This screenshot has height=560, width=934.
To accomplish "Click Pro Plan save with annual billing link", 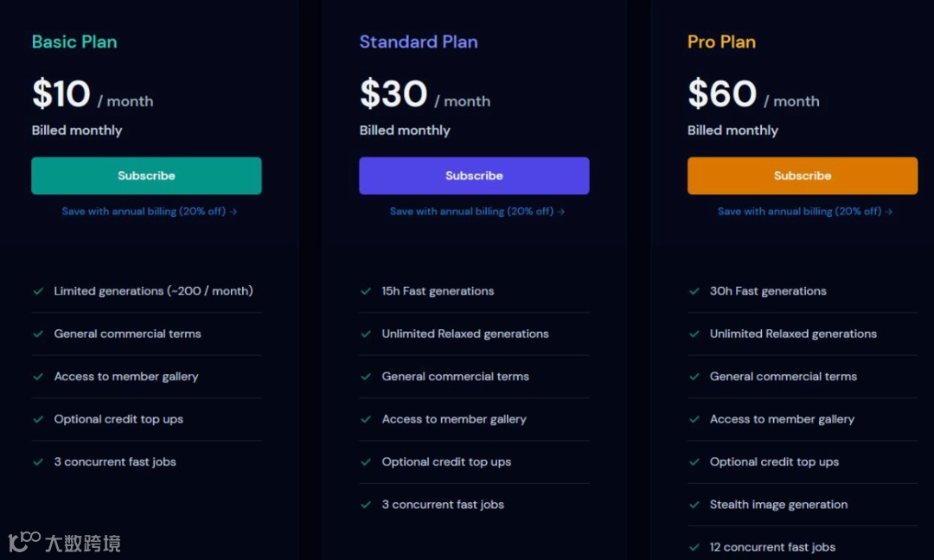I will tap(805, 211).
